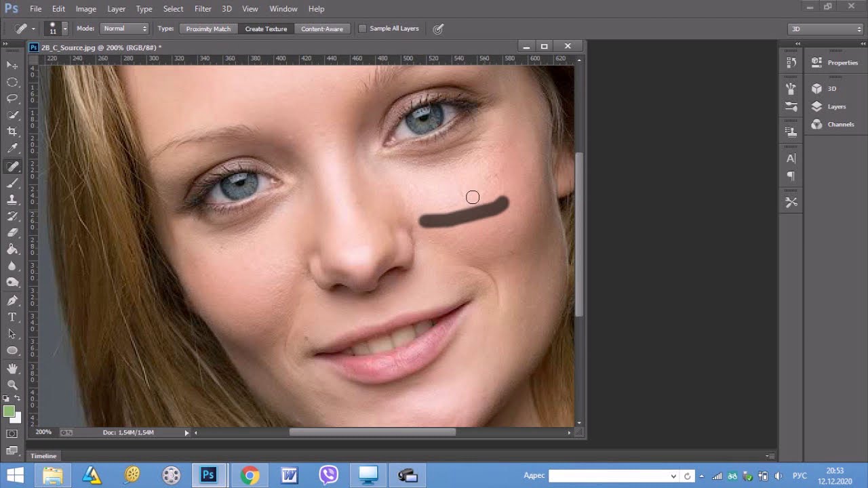Image resolution: width=868 pixels, height=488 pixels.
Task: Enable the Sample All Layers checkbox
Action: click(362, 28)
